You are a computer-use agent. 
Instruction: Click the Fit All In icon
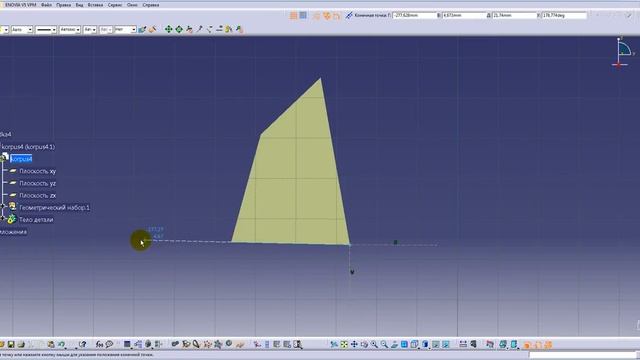pyautogui.click(x=344, y=344)
